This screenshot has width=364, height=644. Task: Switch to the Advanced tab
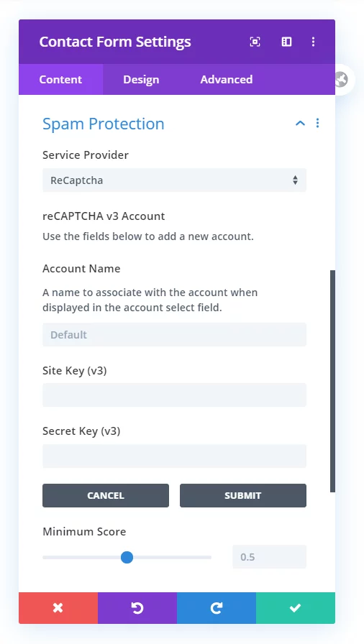tap(227, 79)
